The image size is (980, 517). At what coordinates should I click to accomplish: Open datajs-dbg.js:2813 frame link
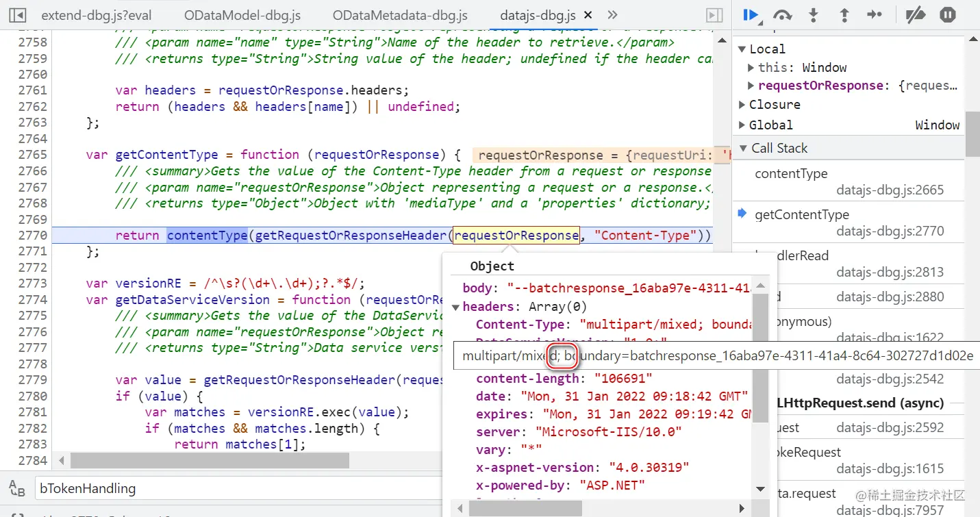890,272
